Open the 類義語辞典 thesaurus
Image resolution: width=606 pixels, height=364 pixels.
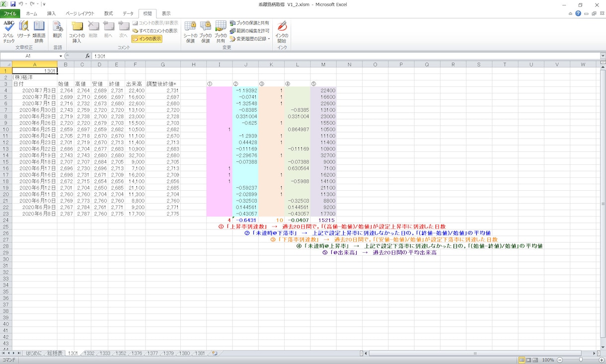click(39, 32)
